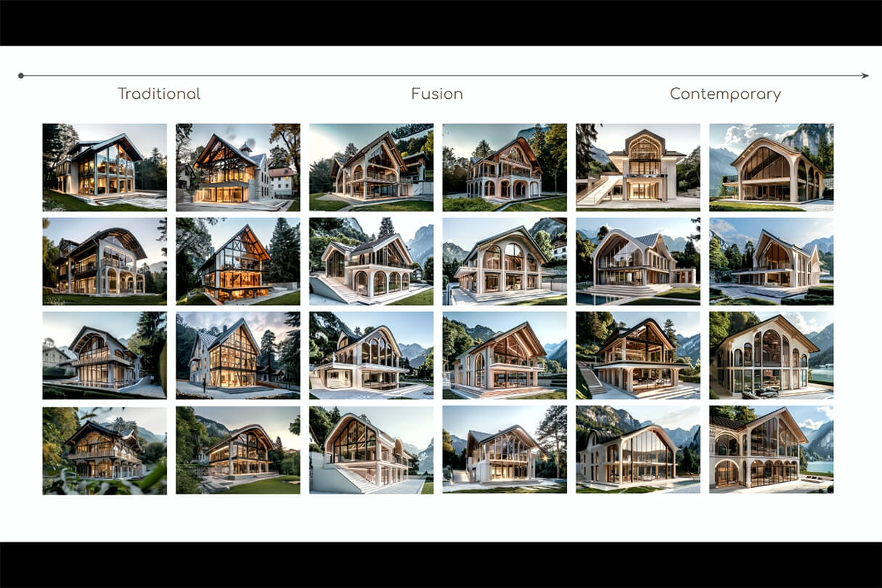
Task: Open the top-row house image with white exterior staircase
Action: pyautogui.click(x=637, y=167)
